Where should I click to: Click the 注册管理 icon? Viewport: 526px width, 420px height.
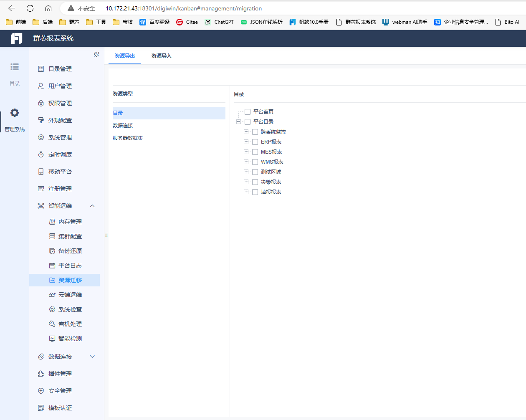[x=41, y=189]
